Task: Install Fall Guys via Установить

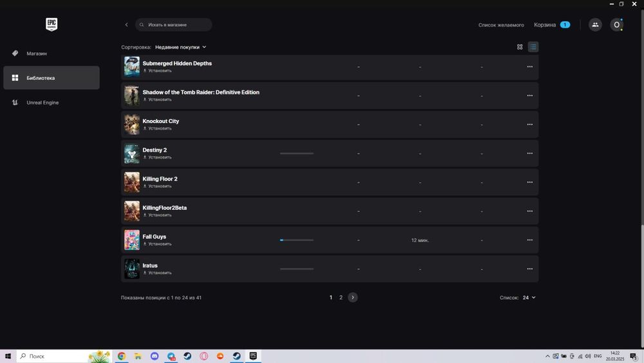Action: click(157, 244)
